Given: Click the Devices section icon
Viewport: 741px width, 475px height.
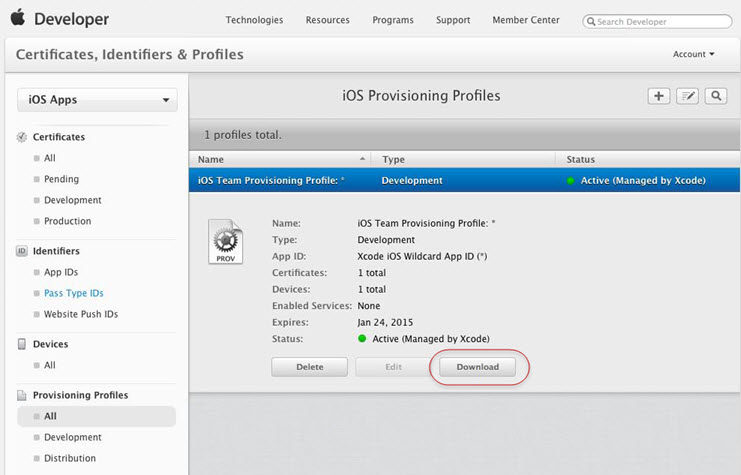Looking at the screenshot, I should (x=22, y=344).
